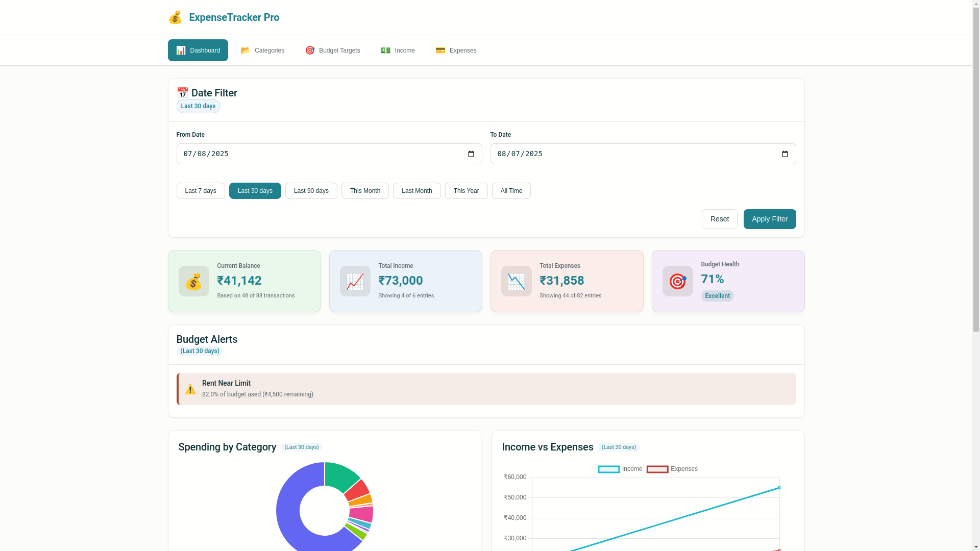Click the 71% budget health value

tap(713, 279)
